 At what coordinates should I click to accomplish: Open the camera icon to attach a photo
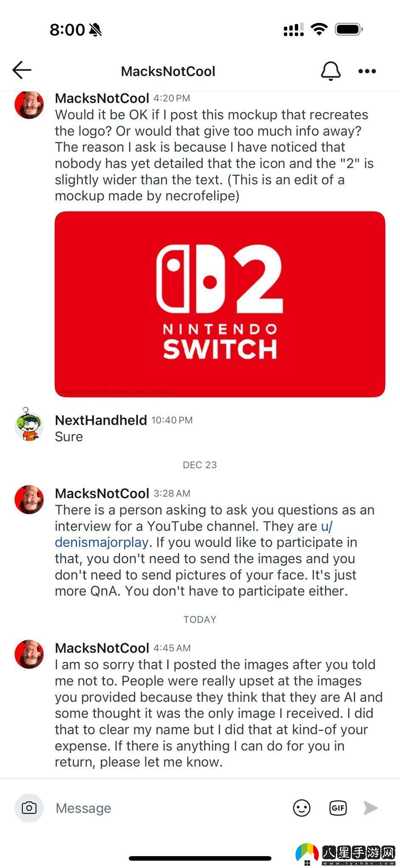pyautogui.click(x=28, y=808)
